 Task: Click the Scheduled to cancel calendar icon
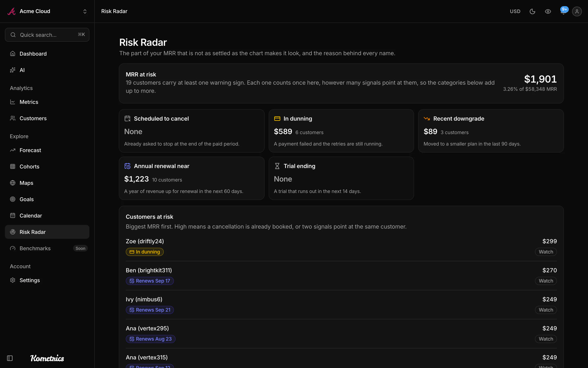coord(128,119)
